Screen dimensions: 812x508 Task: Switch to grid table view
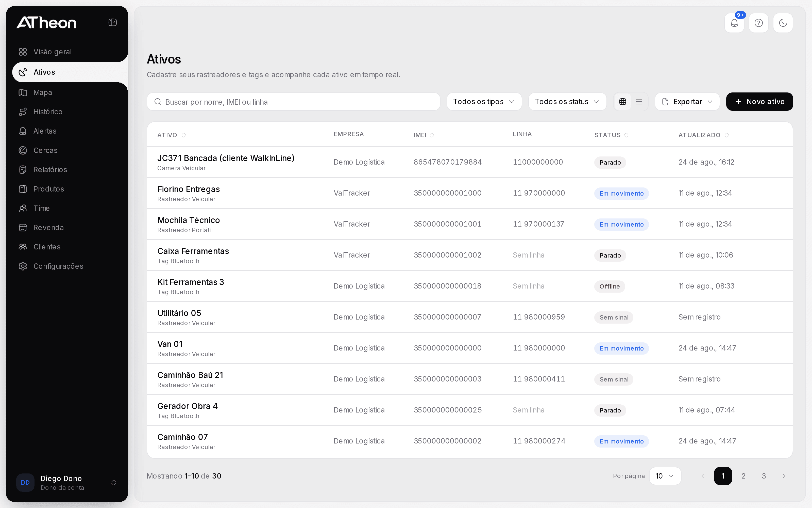tap(622, 101)
